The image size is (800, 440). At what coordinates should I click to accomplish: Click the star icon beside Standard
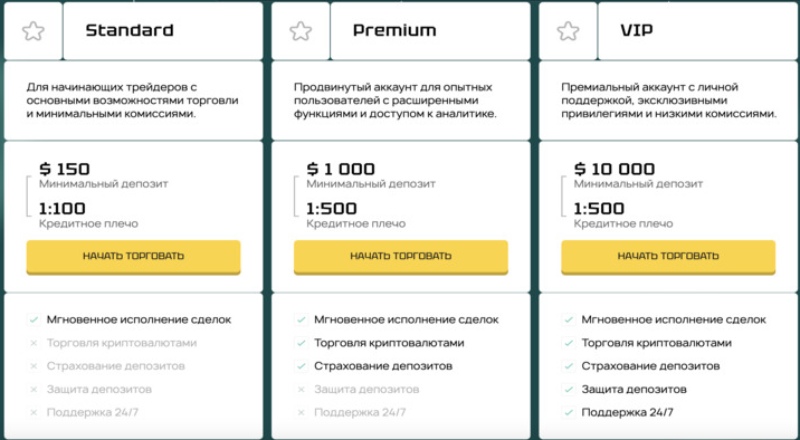[33, 31]
